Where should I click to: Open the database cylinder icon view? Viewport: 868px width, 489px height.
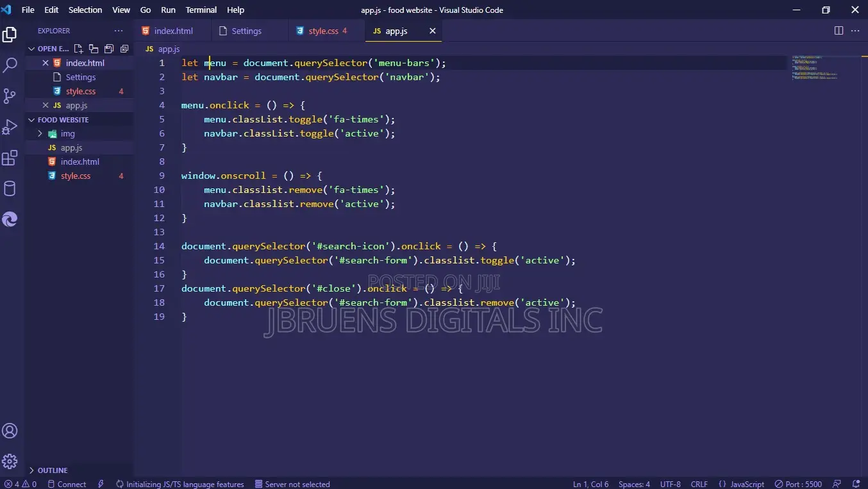[x=10, y=188]
